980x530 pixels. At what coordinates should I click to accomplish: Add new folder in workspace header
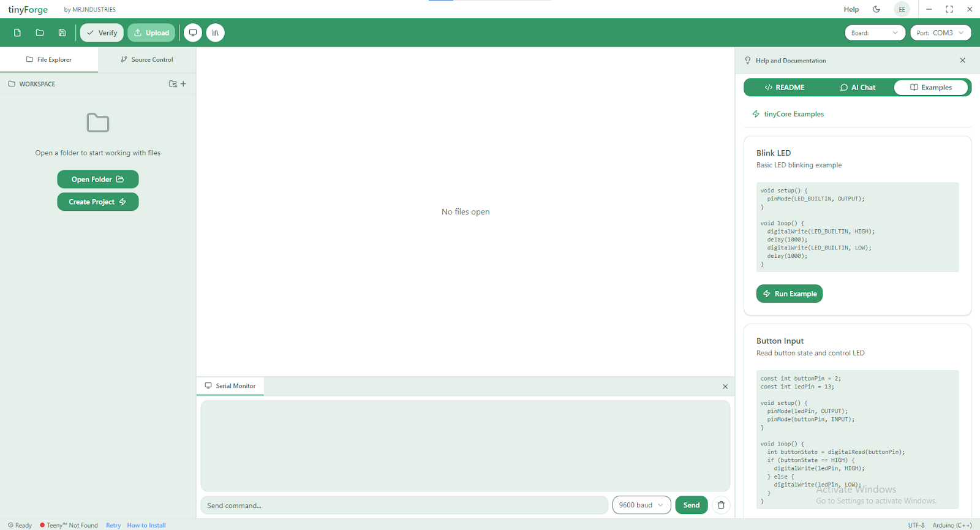pos(173,84)
